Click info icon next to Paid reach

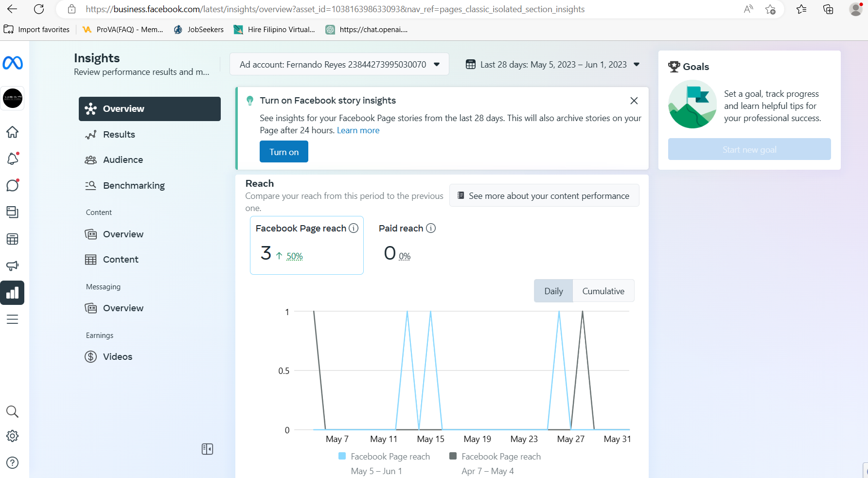coord(431,228)
